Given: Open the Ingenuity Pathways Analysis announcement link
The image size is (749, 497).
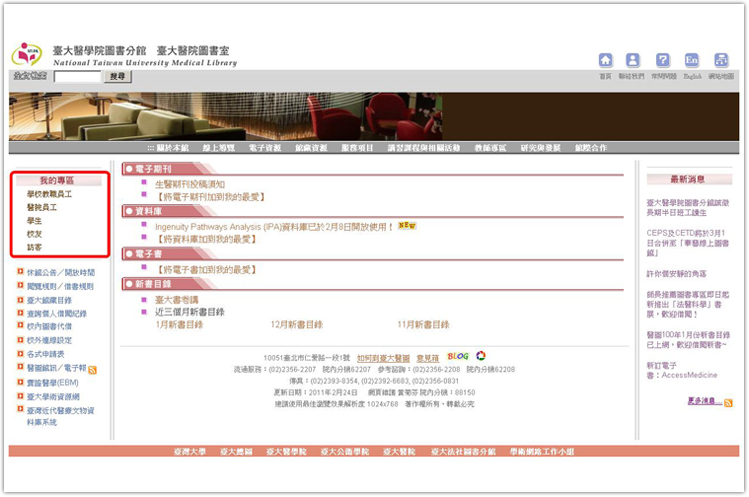Looking at the screenshot, I should tap(274, 227).
